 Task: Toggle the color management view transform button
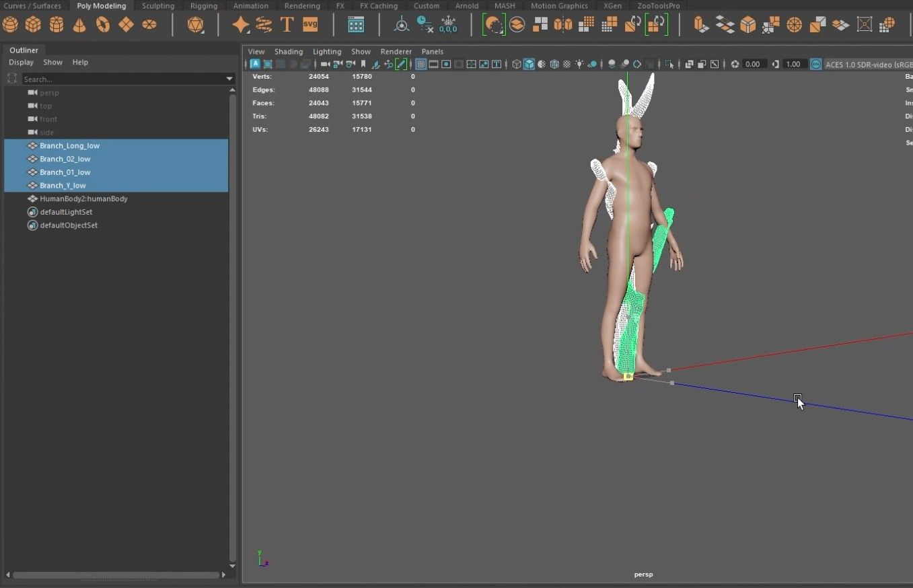pos(815,65)
